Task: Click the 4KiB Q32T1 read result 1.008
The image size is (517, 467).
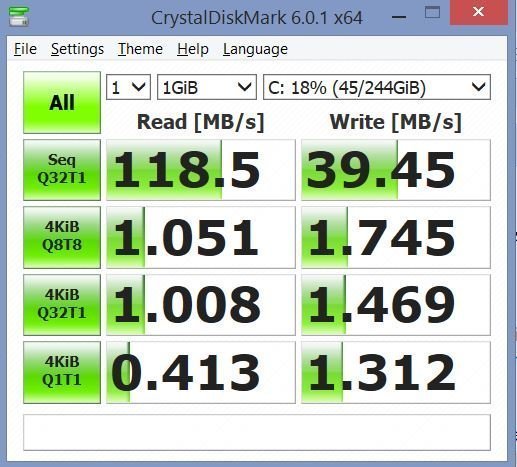Action: 201,305
